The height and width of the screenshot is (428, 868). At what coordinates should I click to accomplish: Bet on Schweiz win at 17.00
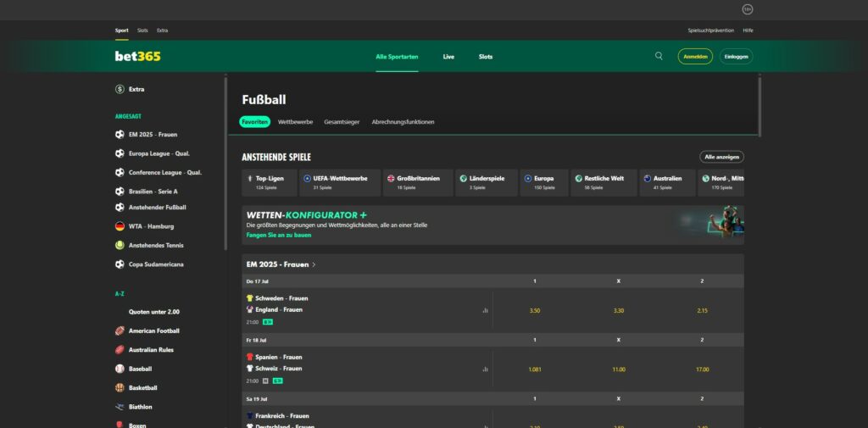pyautogui.click(x=702, y=370)
